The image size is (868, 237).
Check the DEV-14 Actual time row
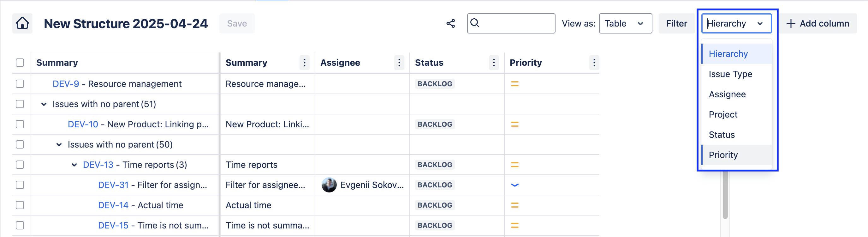20,205
